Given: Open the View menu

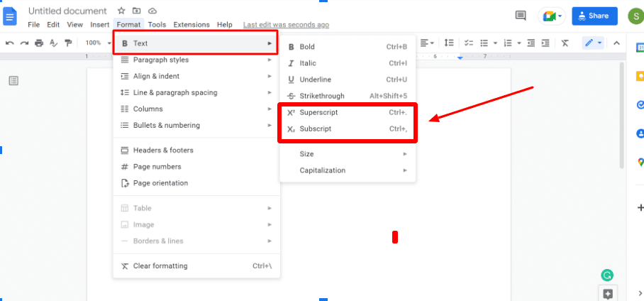Looking at the screenshot, I should (x=74, y=25).
